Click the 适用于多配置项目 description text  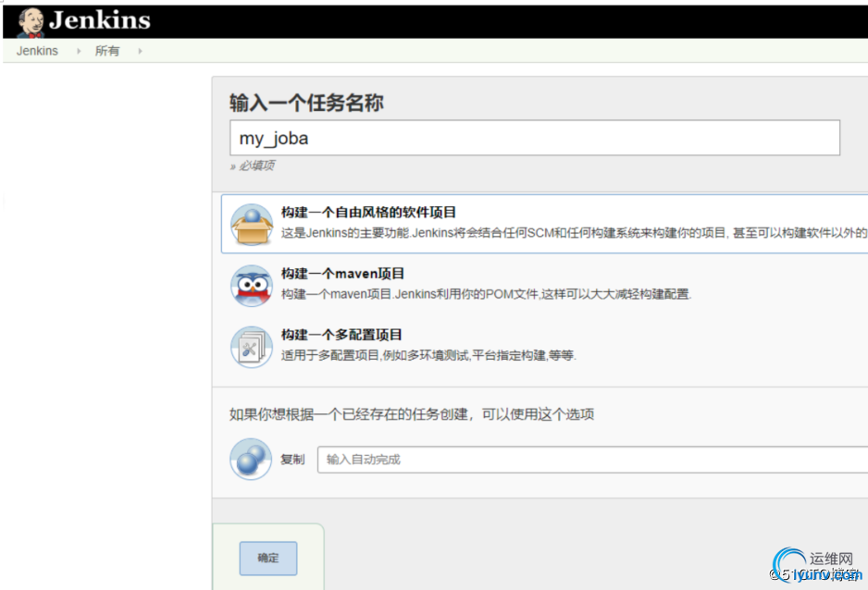point(428,355)
